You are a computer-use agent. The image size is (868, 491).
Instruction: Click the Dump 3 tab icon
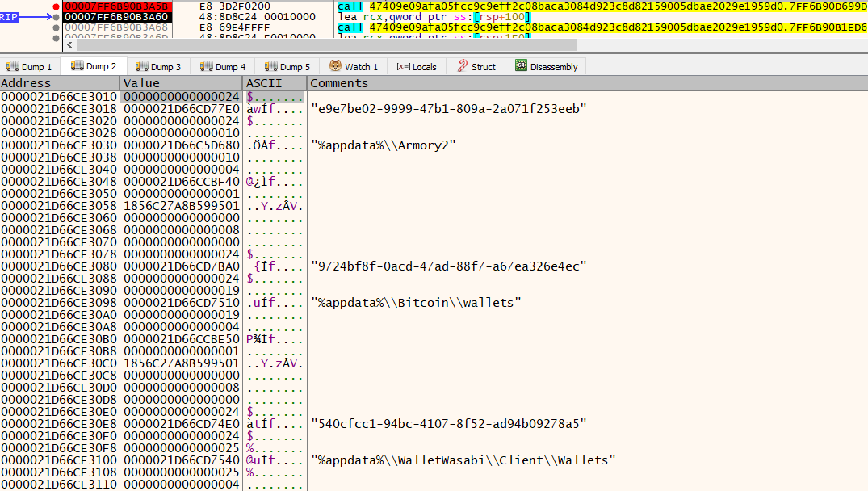(142, 67)
